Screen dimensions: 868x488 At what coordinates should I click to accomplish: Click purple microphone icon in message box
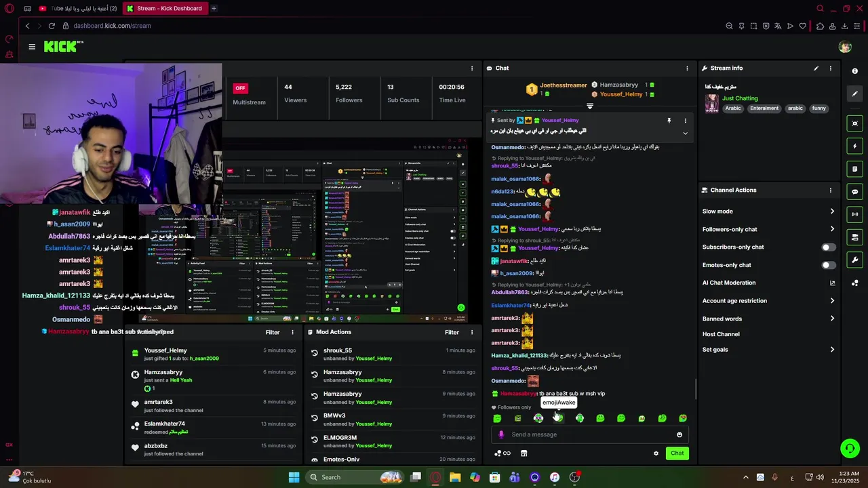pyautogui.click(x=501, y=434)
